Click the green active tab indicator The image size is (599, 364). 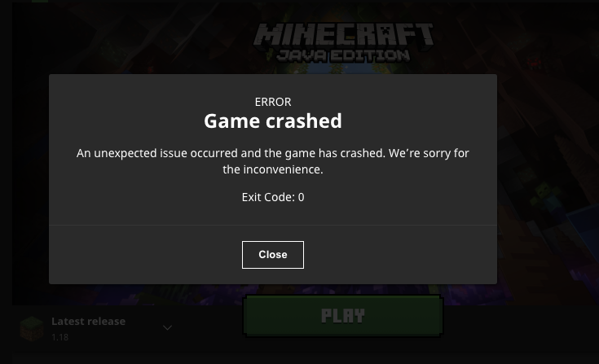[40, 1]
